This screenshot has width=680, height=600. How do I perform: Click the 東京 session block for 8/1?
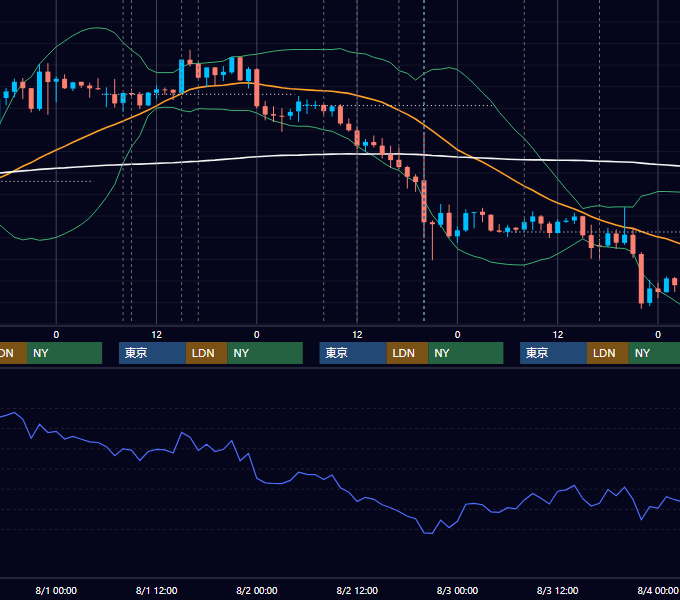click(x=152, y=353)
